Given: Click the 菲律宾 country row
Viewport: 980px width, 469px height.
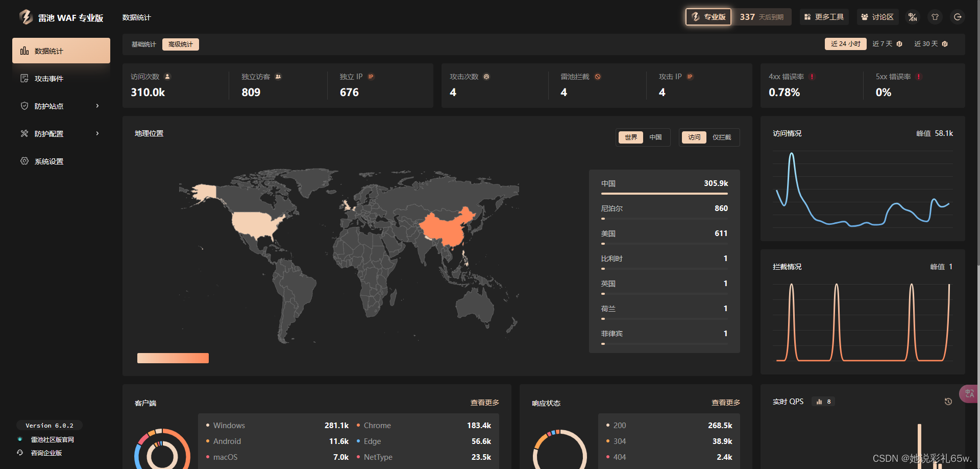Looking at the screenshot, I should (x=665, y=336).
